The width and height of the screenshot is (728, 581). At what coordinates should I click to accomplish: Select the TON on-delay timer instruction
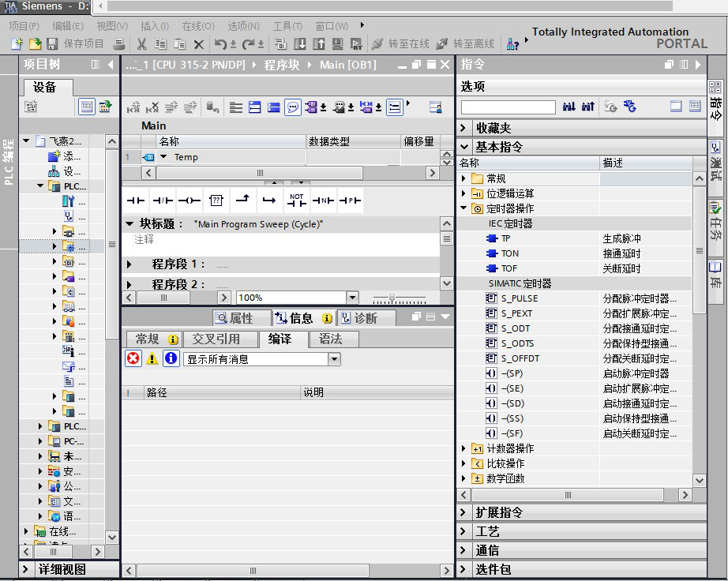[x=510, y=253]
